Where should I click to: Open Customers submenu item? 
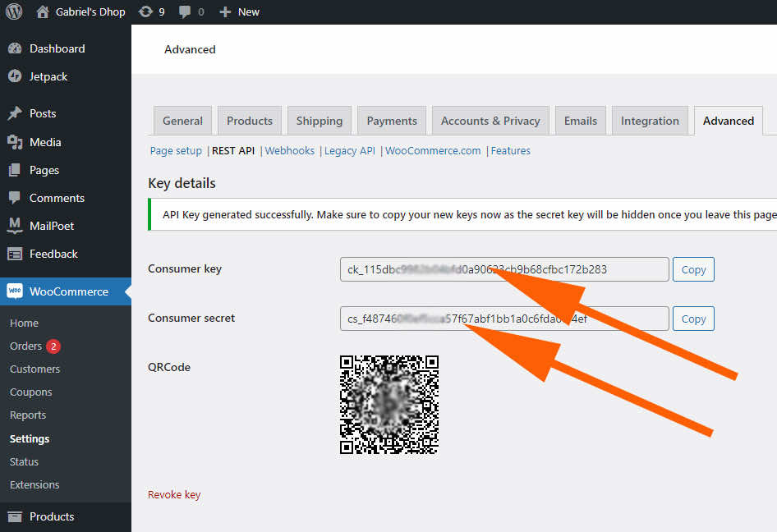pos(34,369)
